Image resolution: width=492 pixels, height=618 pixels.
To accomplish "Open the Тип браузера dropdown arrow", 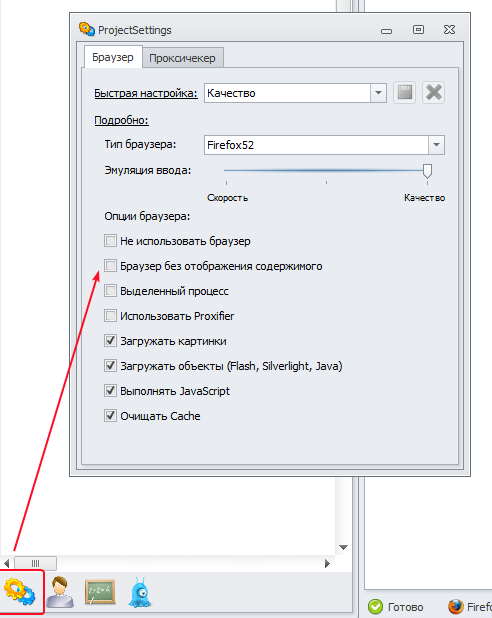I will click(x=436, y=145).
